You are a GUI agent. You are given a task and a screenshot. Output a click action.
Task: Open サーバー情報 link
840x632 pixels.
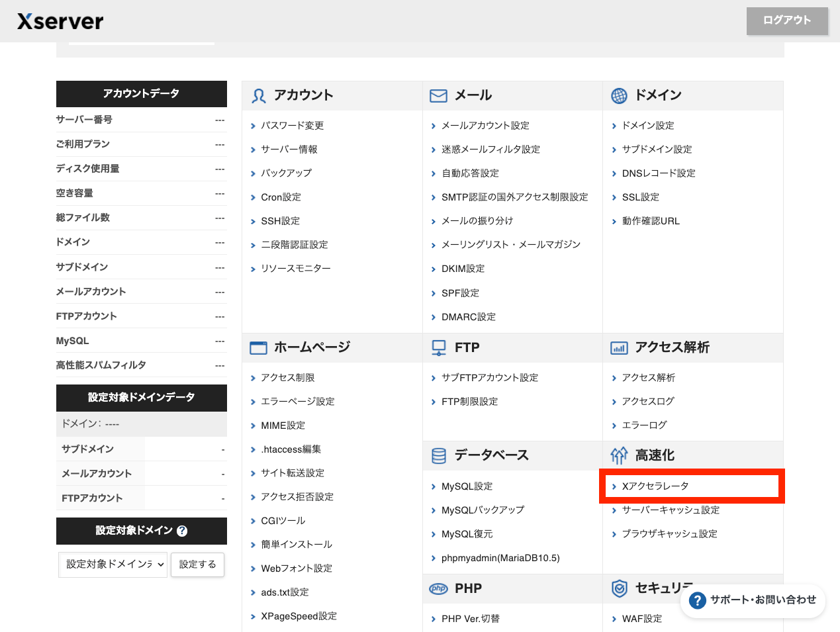coord(289,149)
